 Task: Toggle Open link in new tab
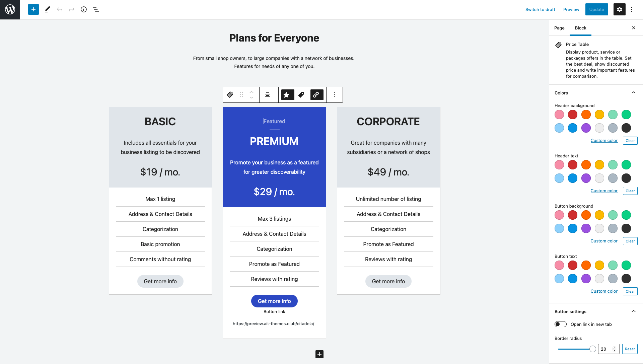(560, 324)
